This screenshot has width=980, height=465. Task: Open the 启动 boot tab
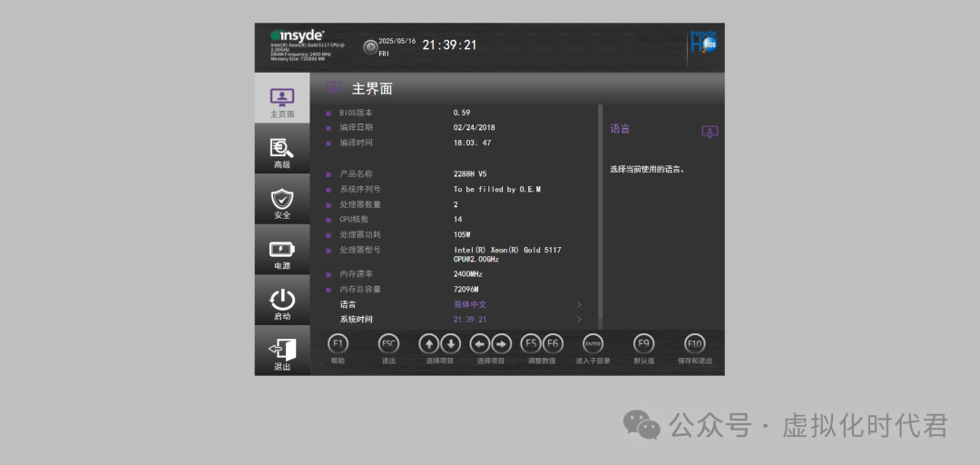pyautogui.click(x=282, y=300)
